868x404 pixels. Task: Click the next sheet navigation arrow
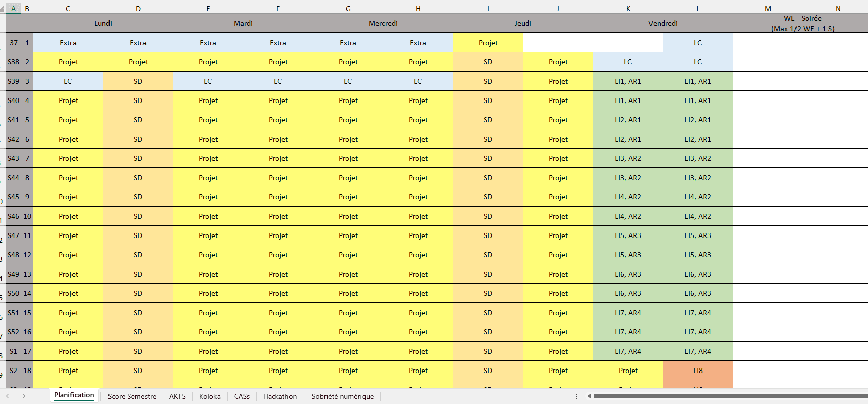pos(24,396)
